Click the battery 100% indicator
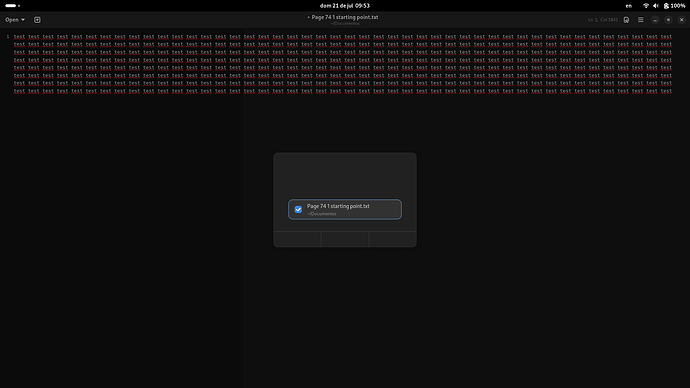 [x=675, y=6]
